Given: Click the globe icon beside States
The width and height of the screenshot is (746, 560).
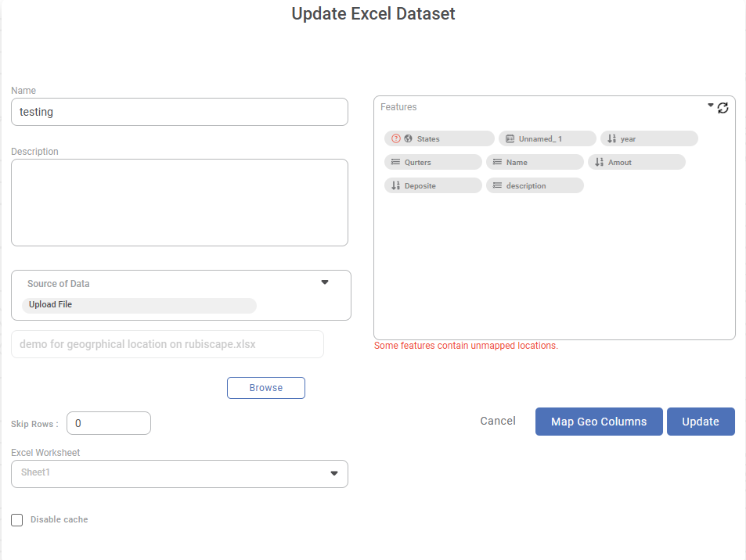Looking at the screenshot, I should [408, 138].
